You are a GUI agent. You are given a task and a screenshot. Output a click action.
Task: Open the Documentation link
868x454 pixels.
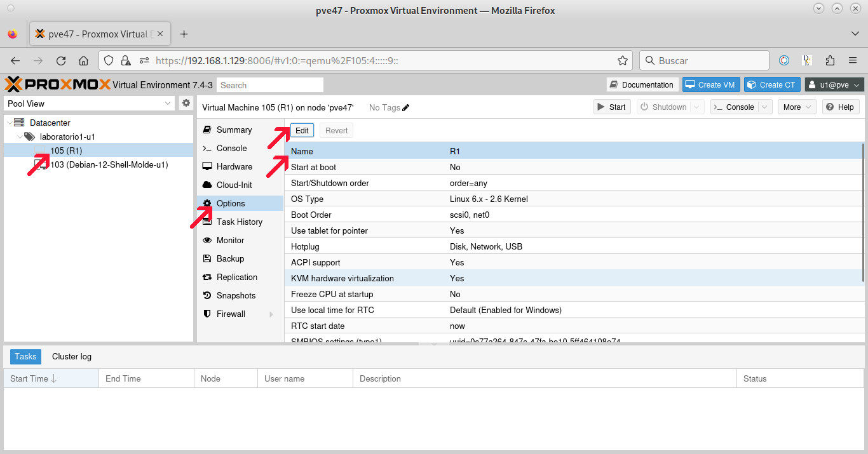coord(642,84)
